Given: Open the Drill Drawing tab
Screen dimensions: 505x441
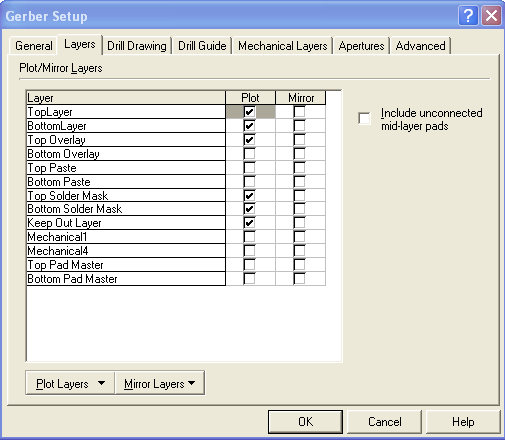Looking at the screenshot, I should (137, 46).
